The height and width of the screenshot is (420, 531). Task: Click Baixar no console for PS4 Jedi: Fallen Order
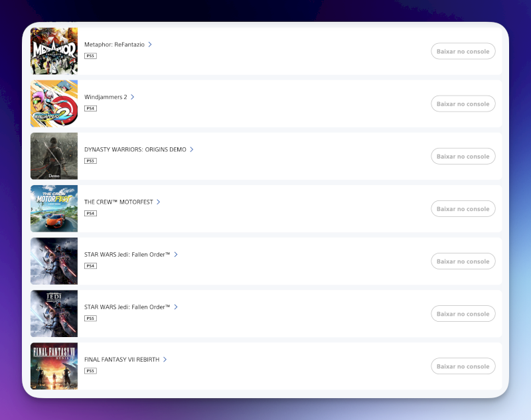[x=463, y=261]
